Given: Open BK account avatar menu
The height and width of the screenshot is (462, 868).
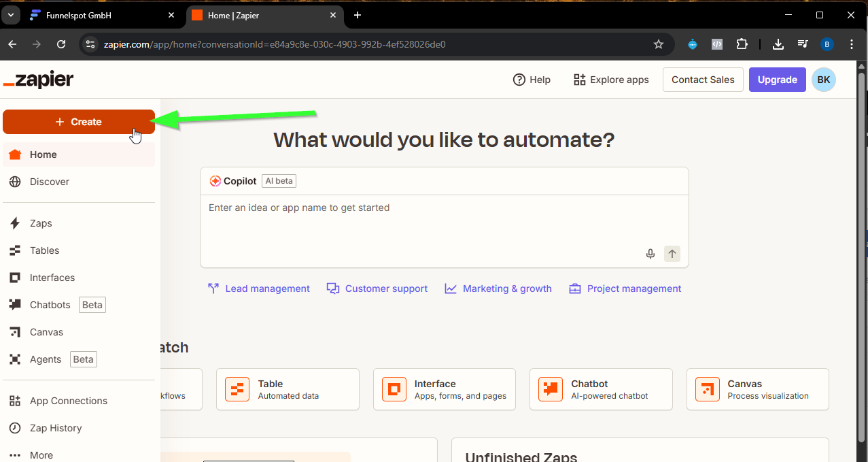Looking at the screenshot, I should pyautogui.click(x=823, y=80).
